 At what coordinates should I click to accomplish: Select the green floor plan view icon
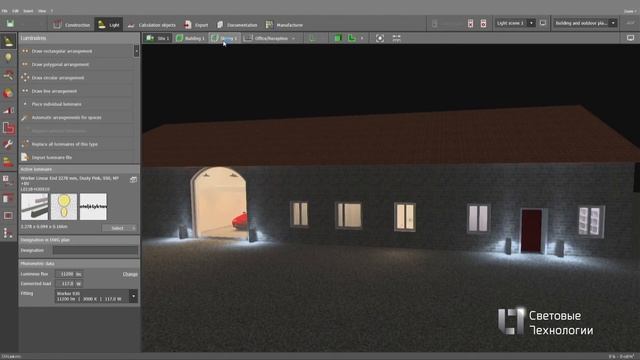(x=351, y=38)
